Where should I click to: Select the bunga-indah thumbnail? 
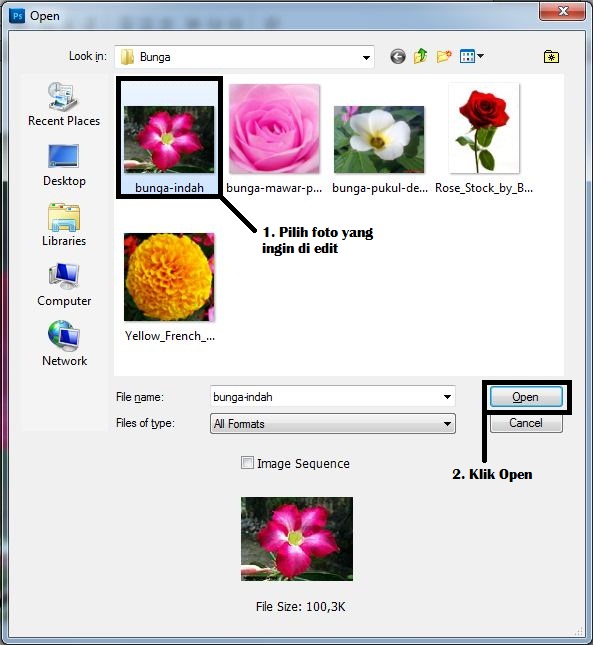[169, 139]
